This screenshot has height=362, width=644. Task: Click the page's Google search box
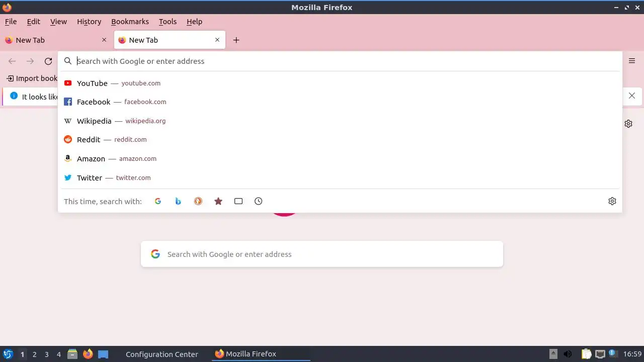click(322, 254)
